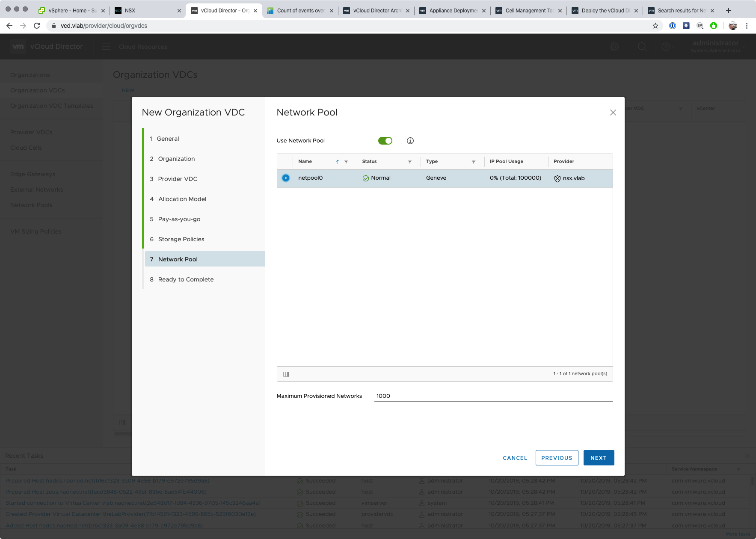
Task: Open the Chrome three-dot menu
Action: [x=747, y=26]
